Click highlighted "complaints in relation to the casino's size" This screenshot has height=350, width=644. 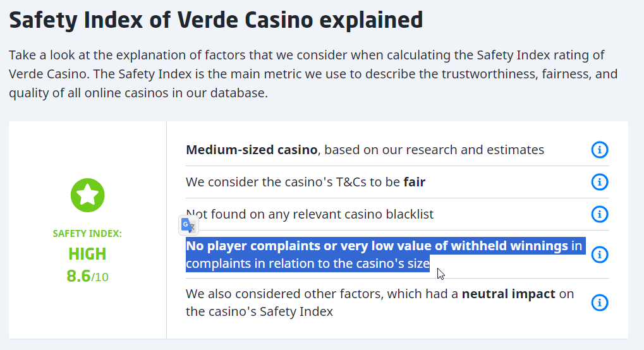[307, 263]
